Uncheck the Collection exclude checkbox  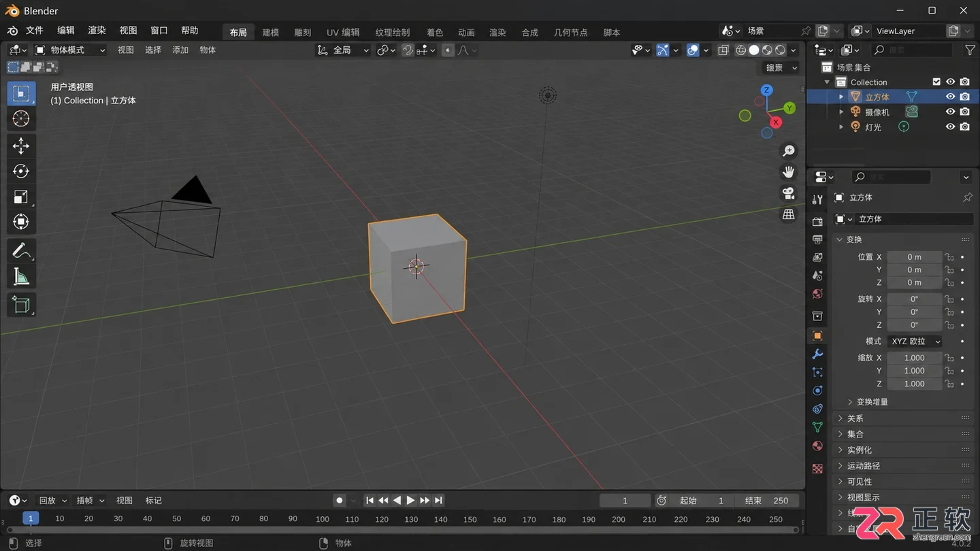click(936, 82)
